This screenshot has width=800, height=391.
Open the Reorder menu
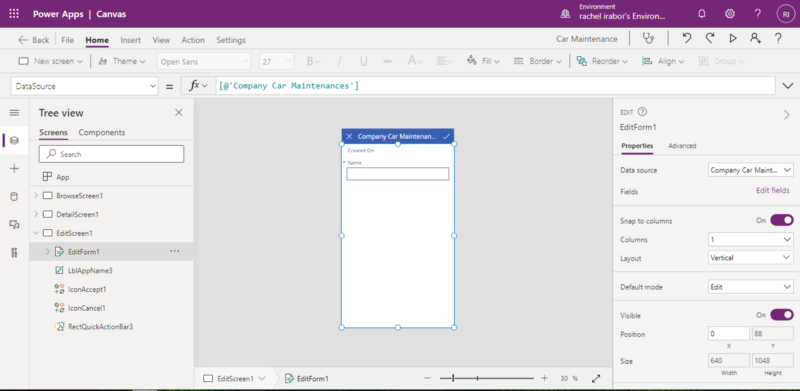(x=602, y=61)
